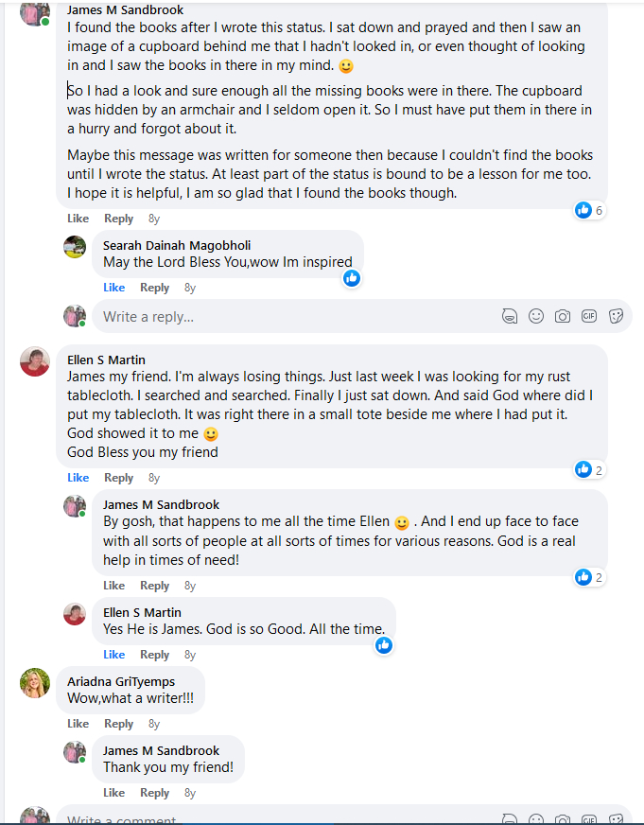
Task: Click the like reaction badge on Searah's comment
Action: coord(352,278)
